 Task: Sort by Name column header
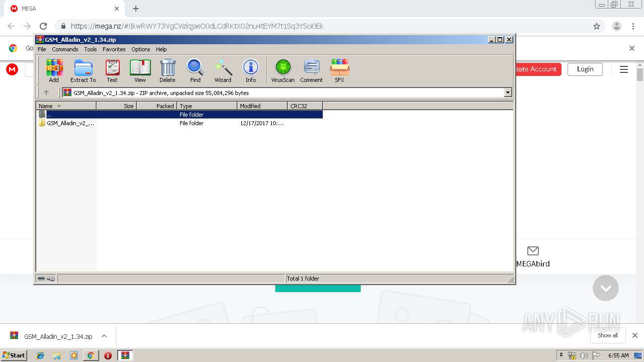66,106
